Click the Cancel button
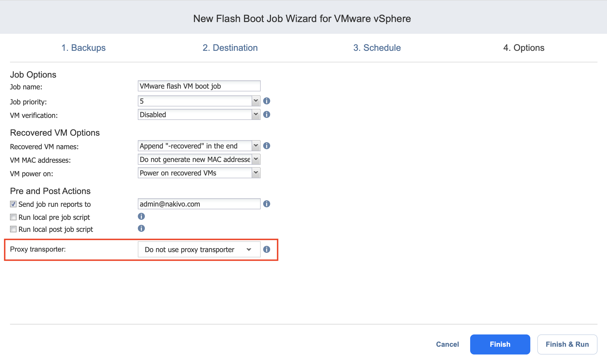The height and width of the screenshot is (364, 607). (x=447, y=344)
